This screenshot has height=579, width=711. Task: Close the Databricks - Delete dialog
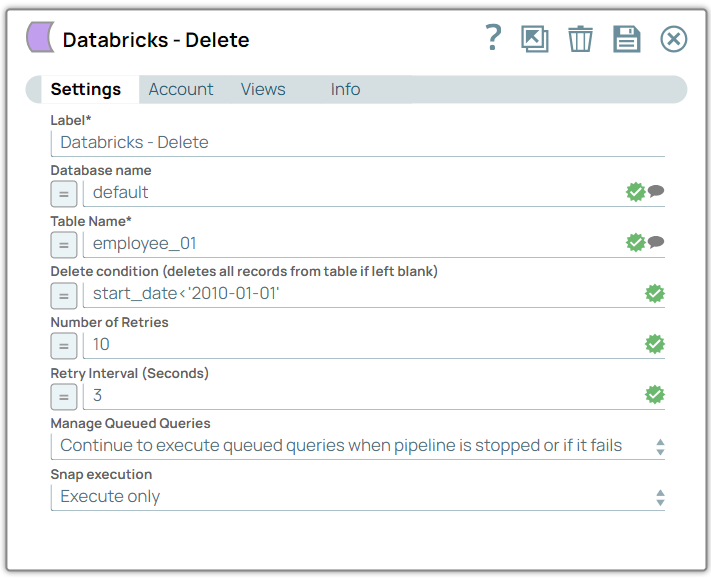(x=674, y=39)
